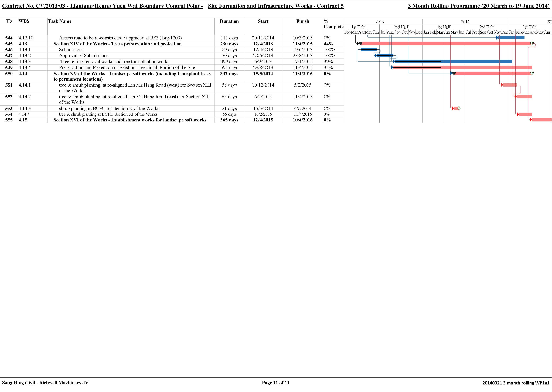
Task: Click the '499 days' duration cell
Action: [x=229, y=62]
